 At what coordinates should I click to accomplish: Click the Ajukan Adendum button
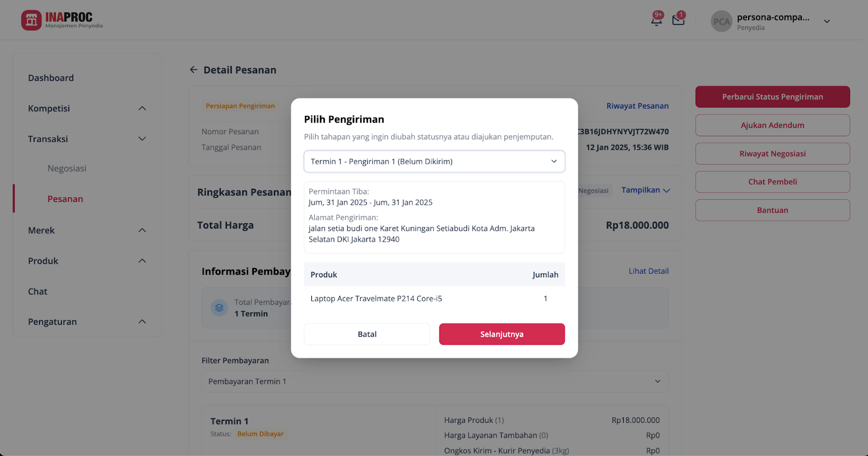[773, 125]
